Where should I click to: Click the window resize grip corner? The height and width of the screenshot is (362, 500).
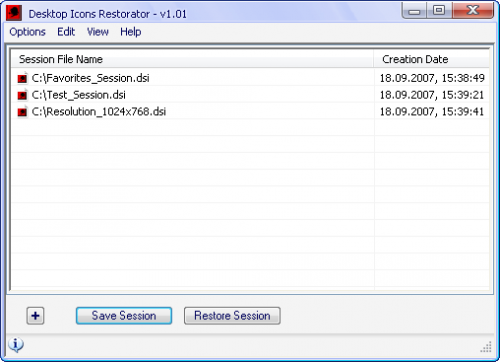click(x=486, y=347)
